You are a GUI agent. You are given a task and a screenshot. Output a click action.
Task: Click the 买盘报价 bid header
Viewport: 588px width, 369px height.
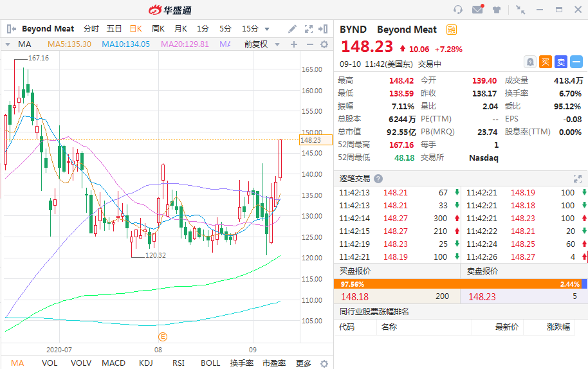click(355, 271)
